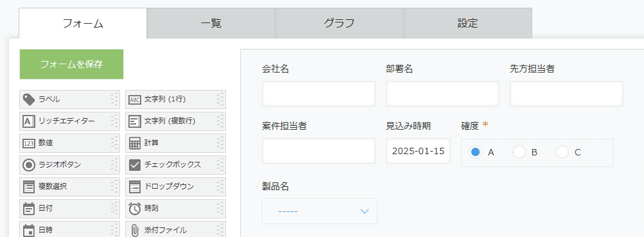
Task: Click the 見込み時期 field label
Action: 408,126
